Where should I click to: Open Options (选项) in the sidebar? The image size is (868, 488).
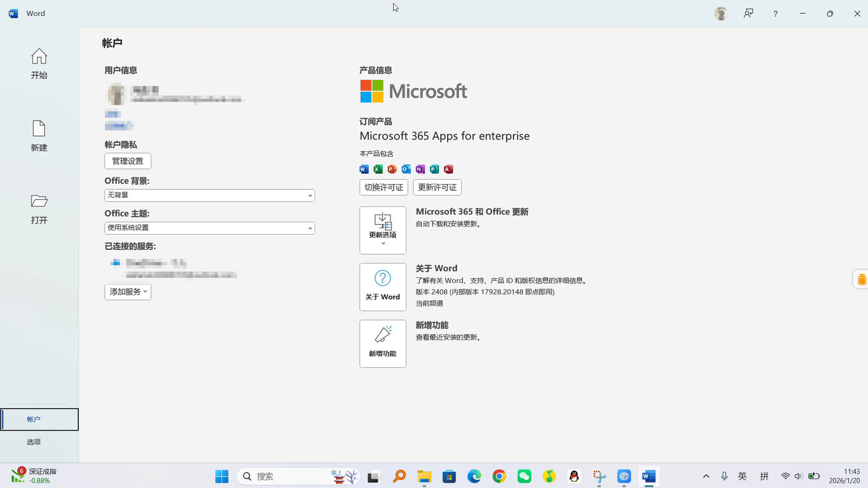click(34, 442)
